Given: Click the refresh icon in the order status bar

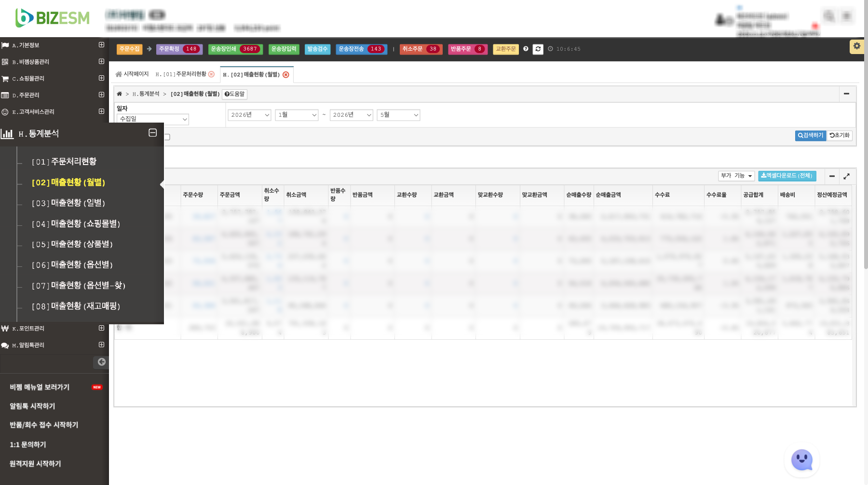Looking at the screenshot, I should (x=538, y=49).
